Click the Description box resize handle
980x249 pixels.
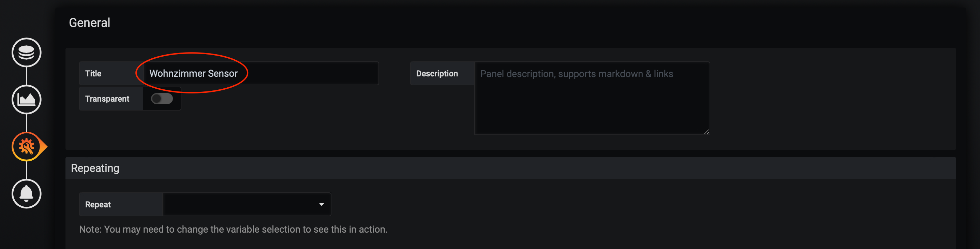pyautogui.click(x=706, y=132)
